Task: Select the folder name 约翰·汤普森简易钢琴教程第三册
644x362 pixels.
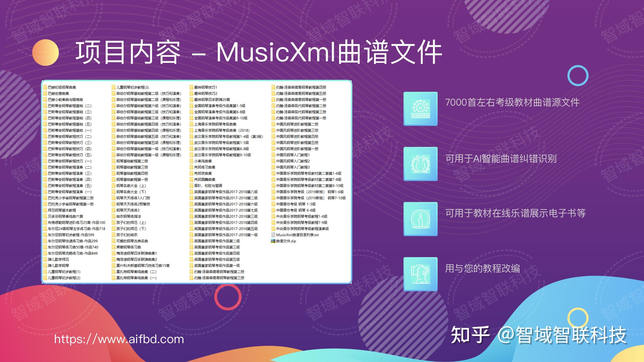Action: (219, 278)
